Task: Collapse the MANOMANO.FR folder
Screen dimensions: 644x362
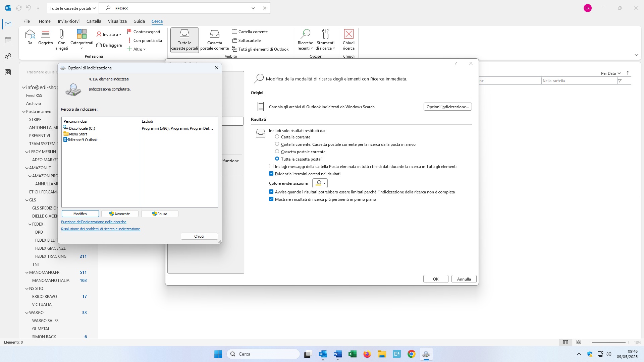Action: click(27, 273)
